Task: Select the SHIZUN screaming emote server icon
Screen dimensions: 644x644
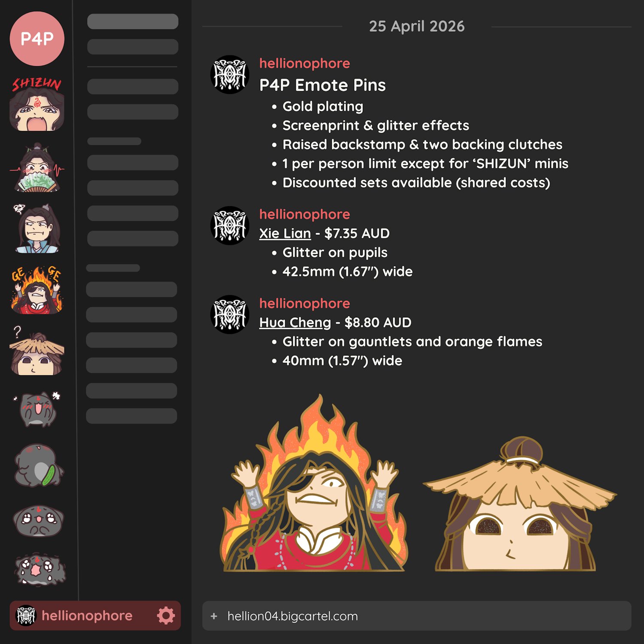Action: pyautogui.click(x=37, y=104)
